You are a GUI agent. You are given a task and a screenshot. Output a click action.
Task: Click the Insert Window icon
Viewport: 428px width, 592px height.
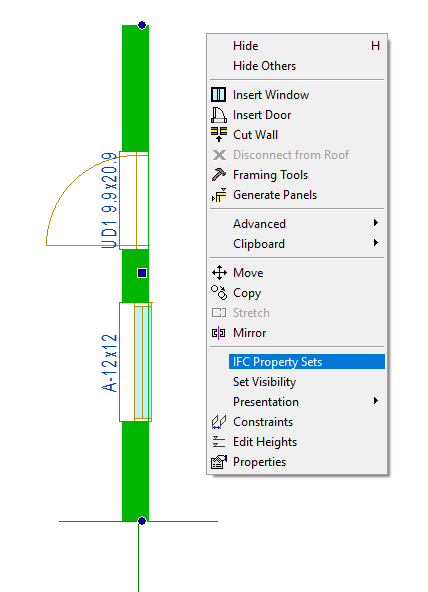click(219, 94)
